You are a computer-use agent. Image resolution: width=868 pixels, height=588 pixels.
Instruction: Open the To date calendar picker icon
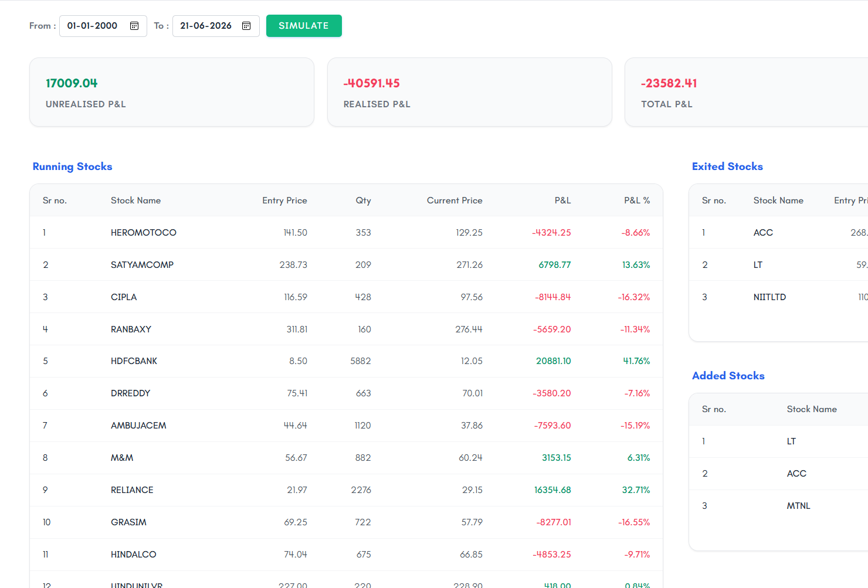(246, 26)
